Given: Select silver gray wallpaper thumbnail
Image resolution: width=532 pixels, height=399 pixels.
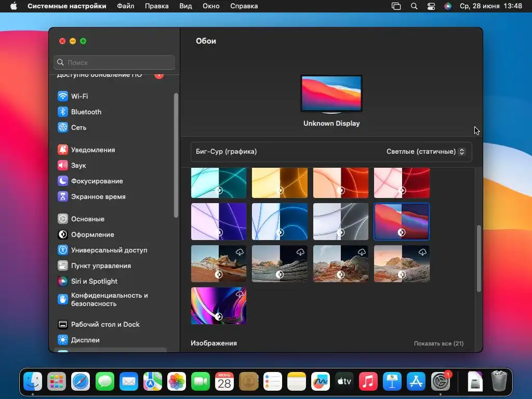Looking at the screenshot, I should (x=341, y=221).
